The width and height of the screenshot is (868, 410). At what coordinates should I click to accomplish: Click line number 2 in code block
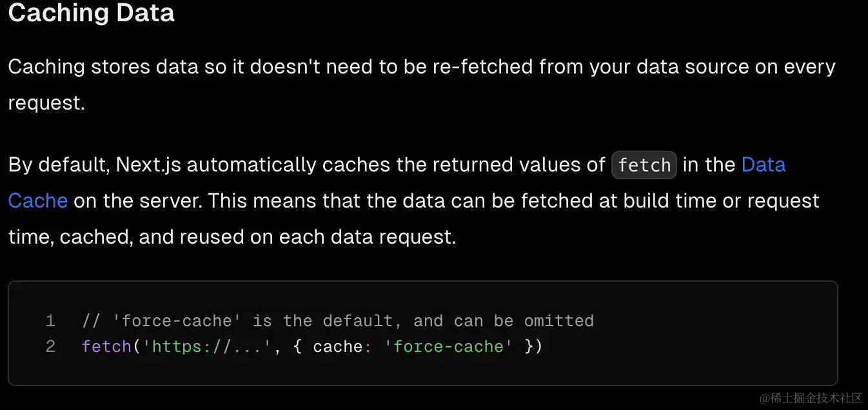tap(50, 347)
